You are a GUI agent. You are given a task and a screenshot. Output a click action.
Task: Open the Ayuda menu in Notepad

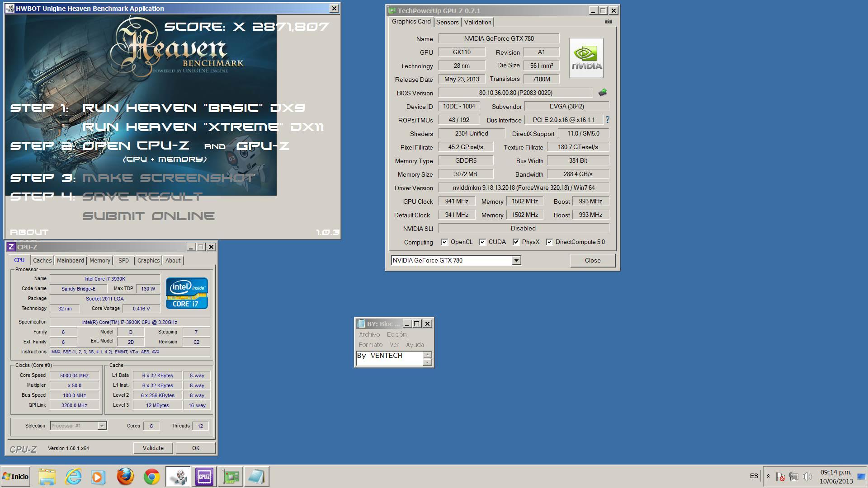(x=415, y=345)
